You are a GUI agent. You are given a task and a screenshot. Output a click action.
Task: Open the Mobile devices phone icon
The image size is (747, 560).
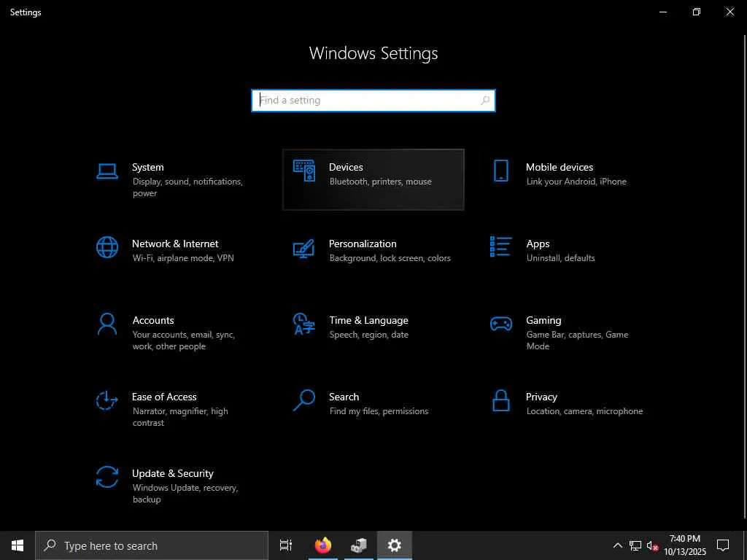500,171
